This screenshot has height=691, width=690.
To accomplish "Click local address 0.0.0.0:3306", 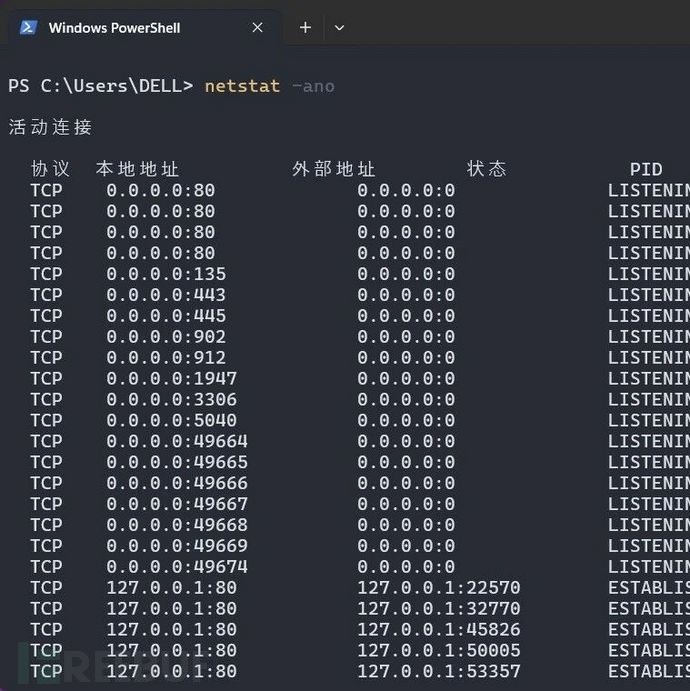I will tap(171, 400).
